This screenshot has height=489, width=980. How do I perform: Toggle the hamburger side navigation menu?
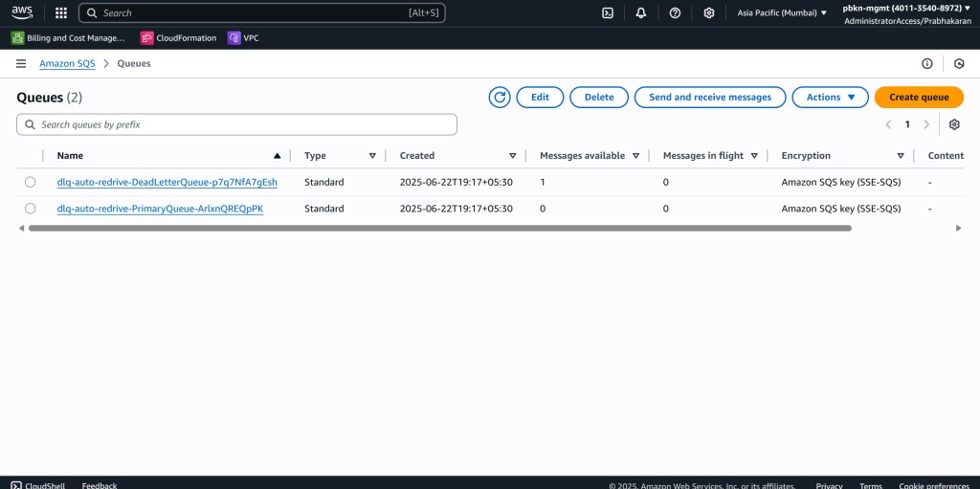coord(21,64)
